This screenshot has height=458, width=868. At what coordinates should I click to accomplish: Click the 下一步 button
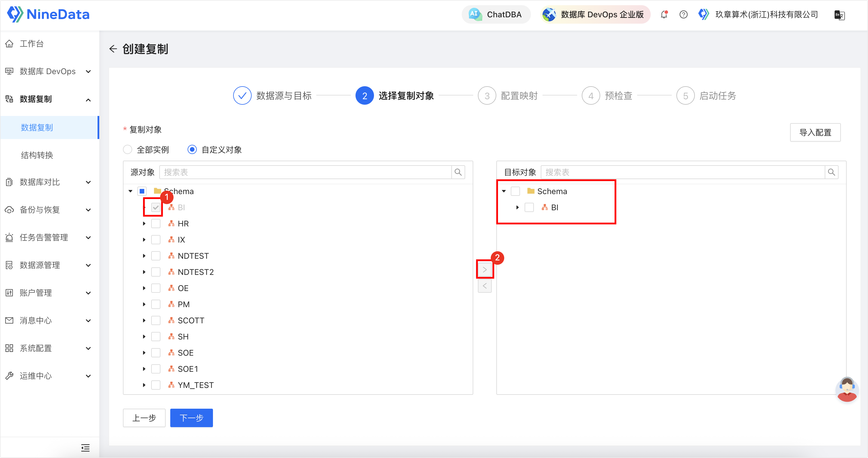point(191,418)
